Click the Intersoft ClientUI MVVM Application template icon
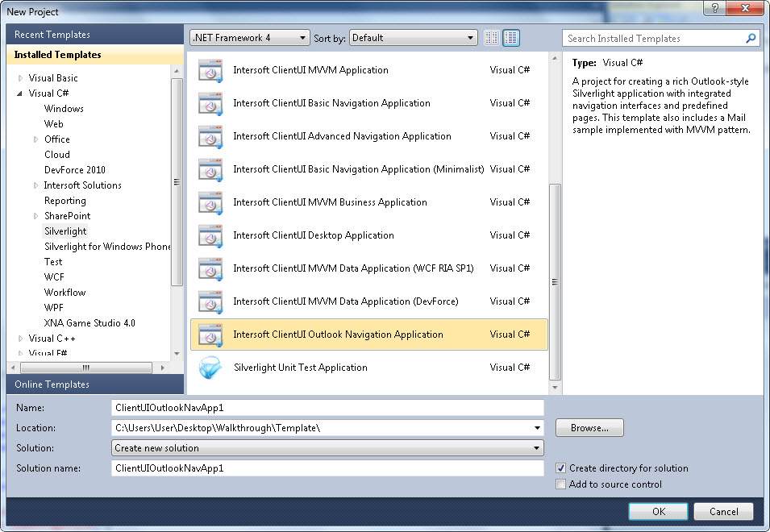The width and height of the screenshot is (770, 532). point(210,71)
